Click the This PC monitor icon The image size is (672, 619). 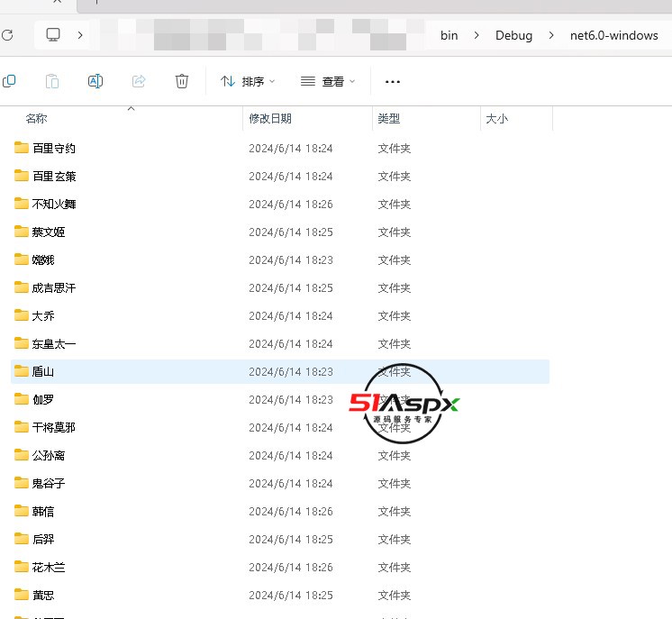[x=53, y=35]
